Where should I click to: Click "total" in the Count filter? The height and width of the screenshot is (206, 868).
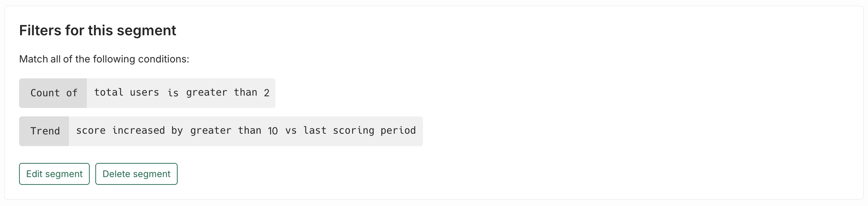tap(108, 92)
